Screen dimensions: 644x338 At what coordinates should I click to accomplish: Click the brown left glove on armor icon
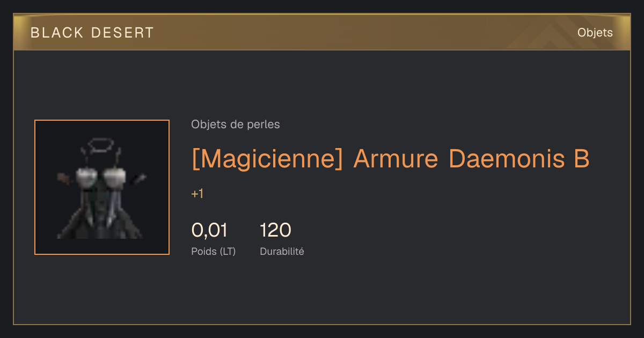click(x=64, y=178)
